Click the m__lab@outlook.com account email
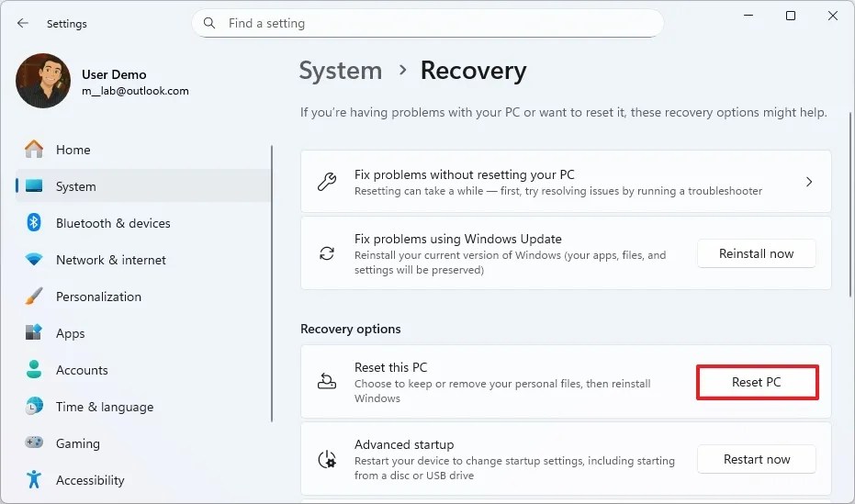Image resolution: width=855 pixels, height=504 pixels. (135, 91)
